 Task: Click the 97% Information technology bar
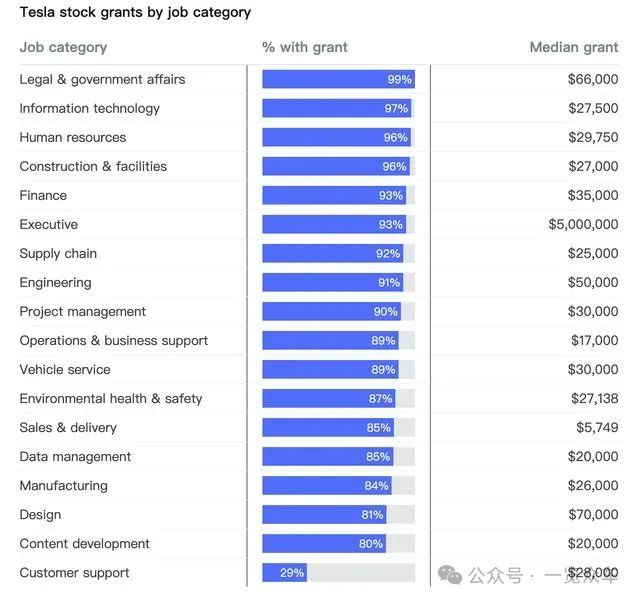point(337,108)
